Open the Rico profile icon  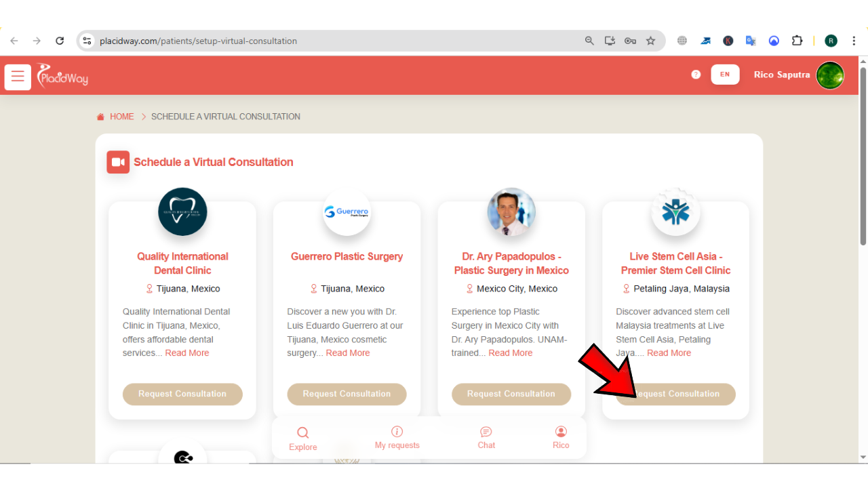(x=561, y=432)
